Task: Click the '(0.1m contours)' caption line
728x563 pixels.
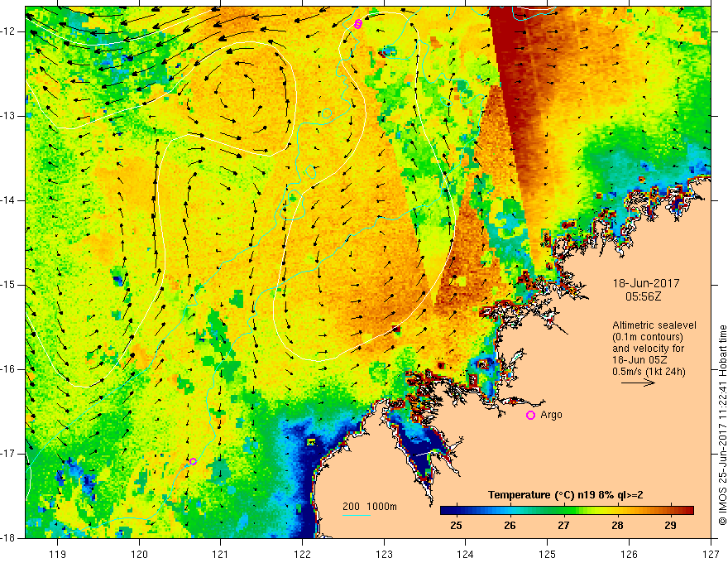Action: click(648, 337)
